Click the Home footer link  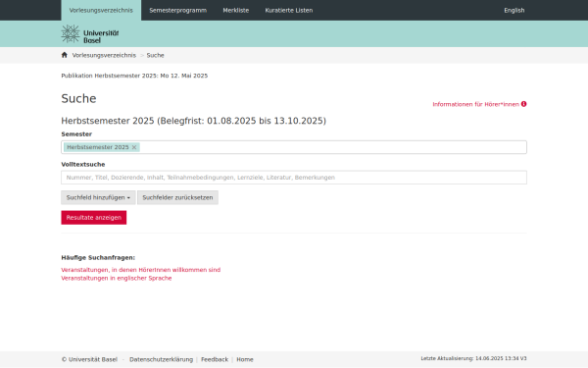(245, 359)
